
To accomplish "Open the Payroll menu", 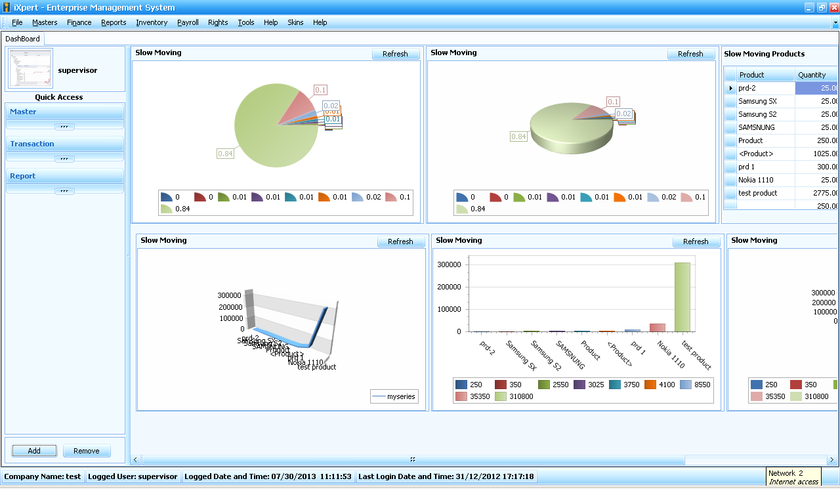I will coord(188,22).
